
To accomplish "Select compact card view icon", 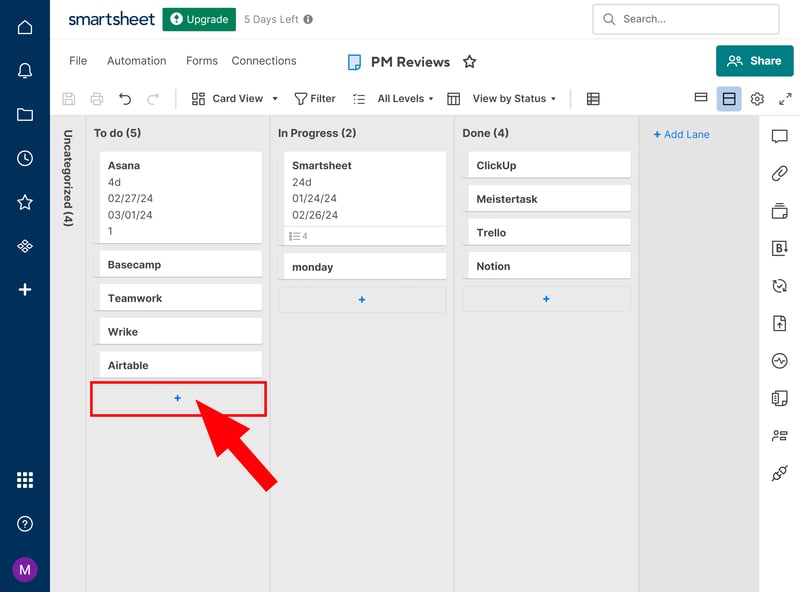I will [701, 97].
